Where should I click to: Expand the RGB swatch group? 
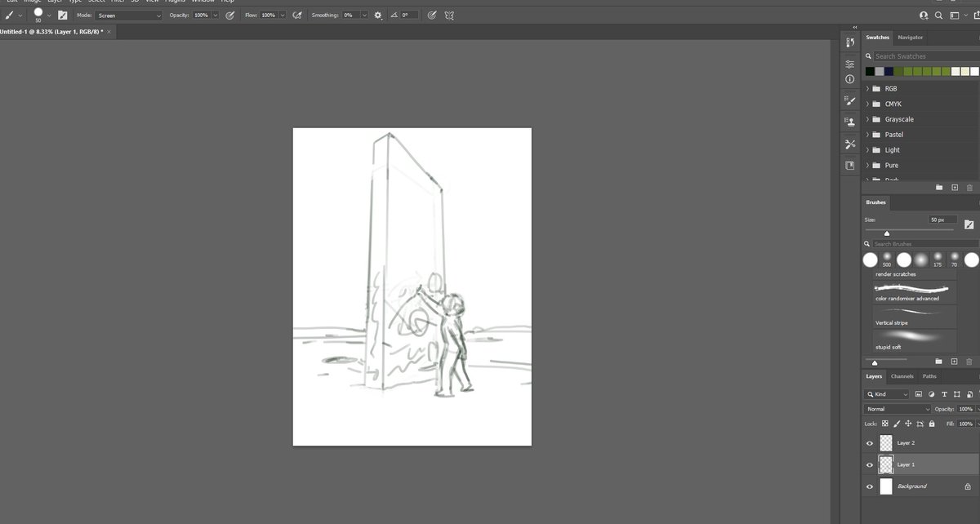click(x=867, y=88)
